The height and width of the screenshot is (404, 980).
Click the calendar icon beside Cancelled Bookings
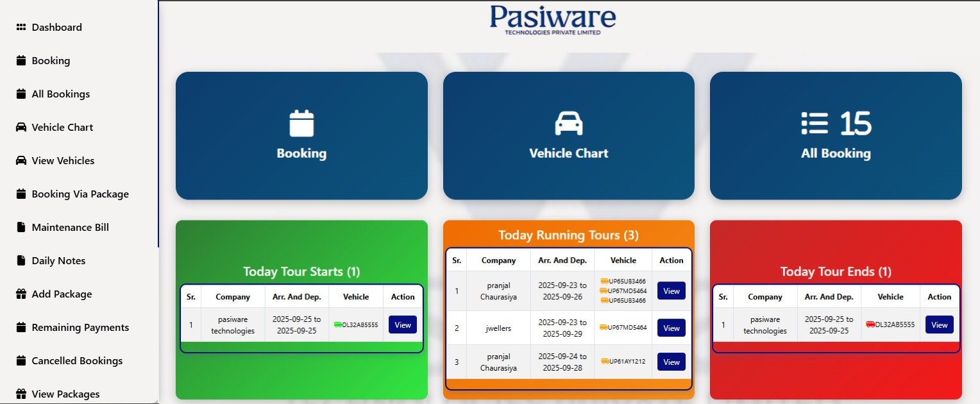[x=19, y=360]
